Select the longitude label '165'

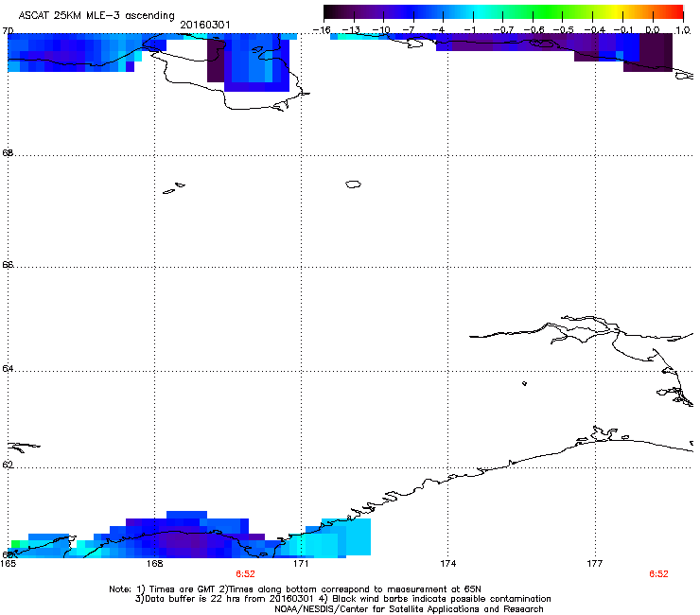pos(8,563)
